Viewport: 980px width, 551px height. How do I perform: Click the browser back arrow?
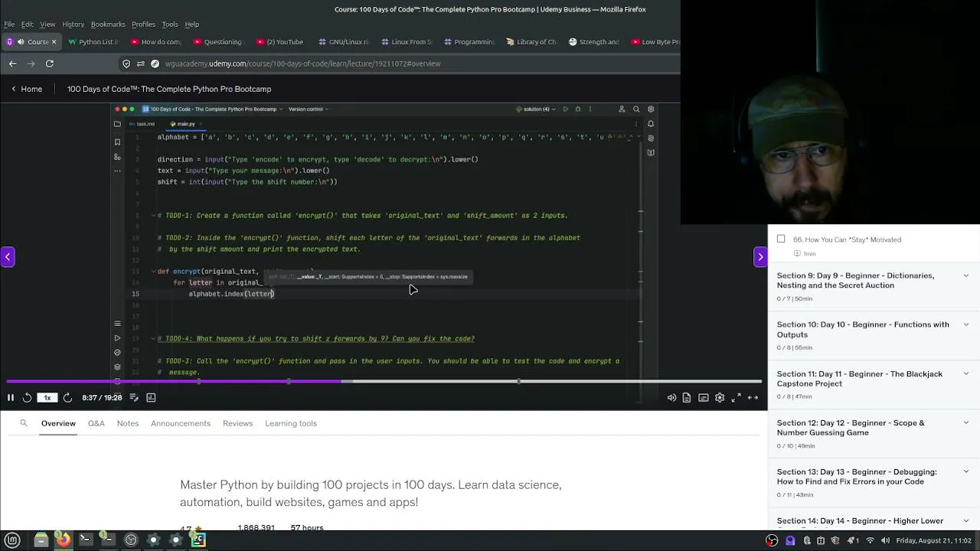pos(13,64)
